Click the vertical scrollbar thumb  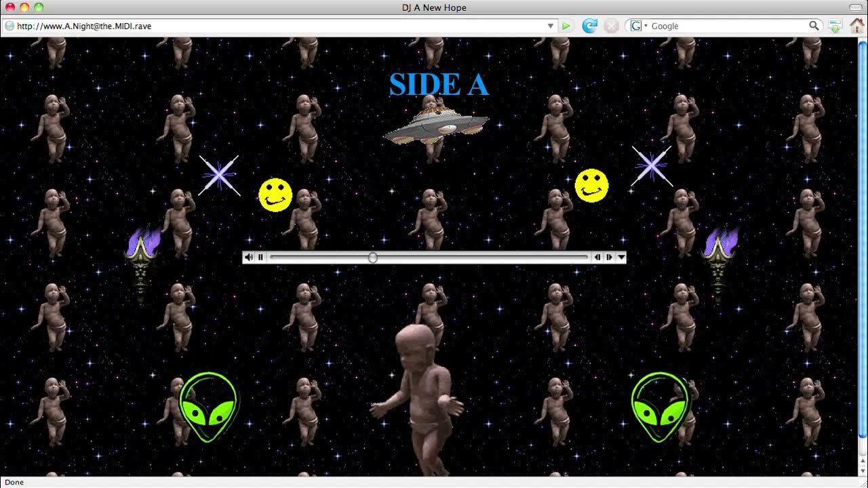point(863,241)
